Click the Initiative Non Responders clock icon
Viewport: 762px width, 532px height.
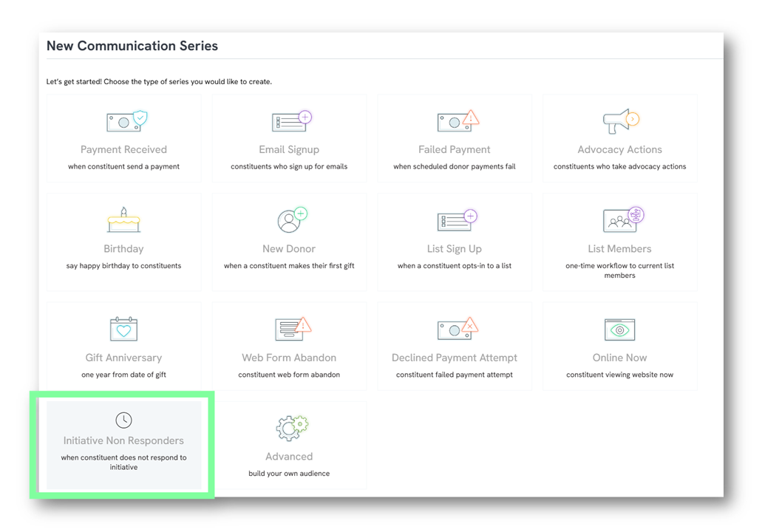(123, 420)
